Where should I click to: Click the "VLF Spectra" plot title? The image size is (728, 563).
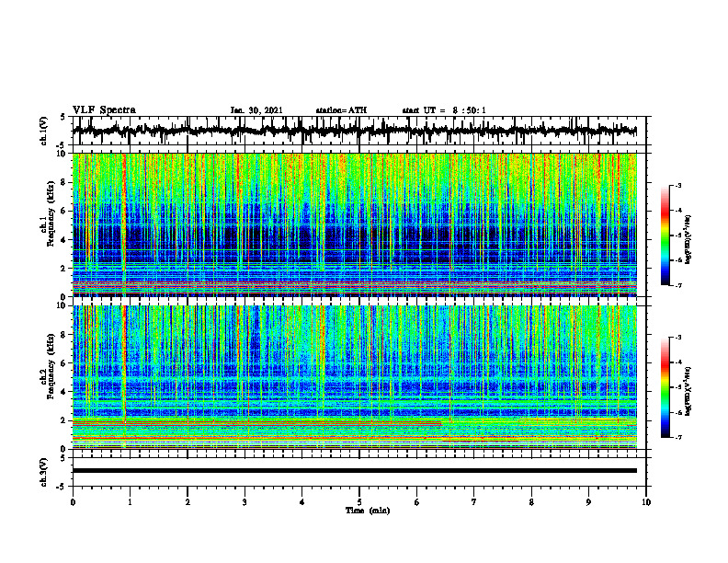(x=104, y=109)
